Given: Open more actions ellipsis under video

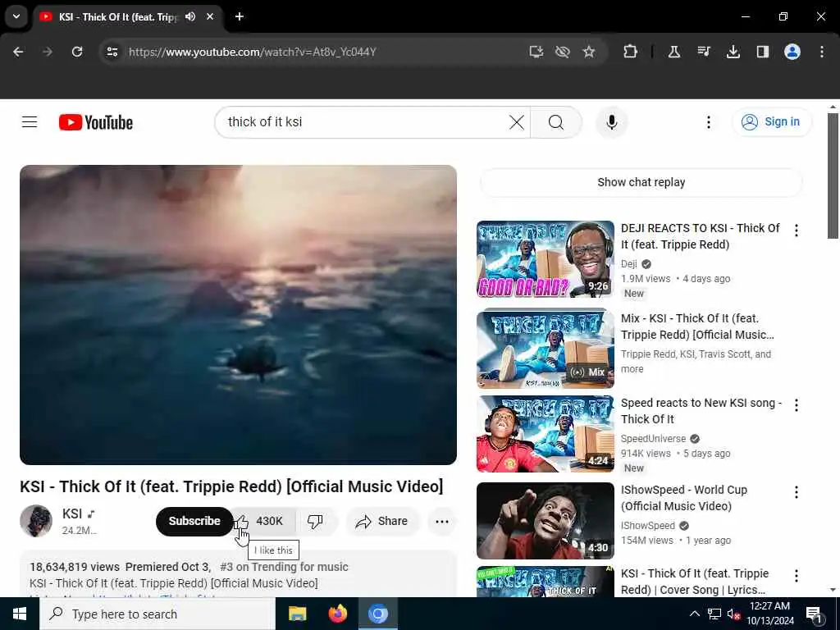Looking at the screenshot, I should (x=442, y=521).
